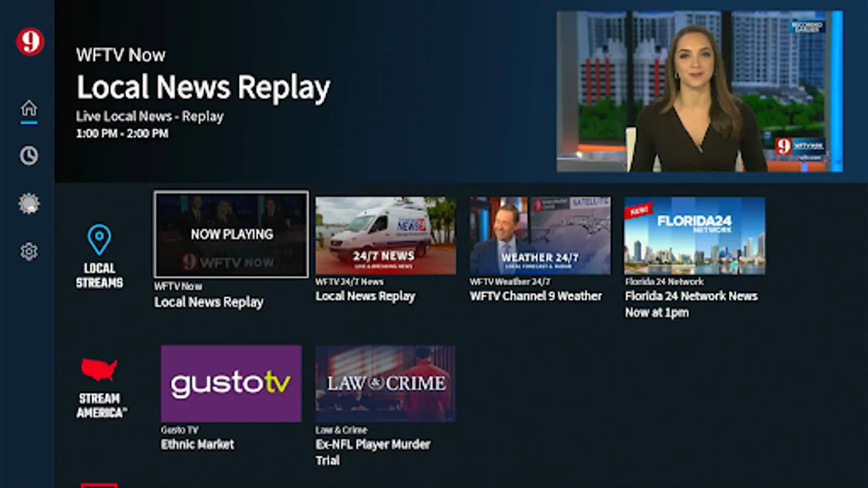Play the Weather 24/7 stream thumbnail
This screenshot has height=488, width=868.
coord(540,235)
